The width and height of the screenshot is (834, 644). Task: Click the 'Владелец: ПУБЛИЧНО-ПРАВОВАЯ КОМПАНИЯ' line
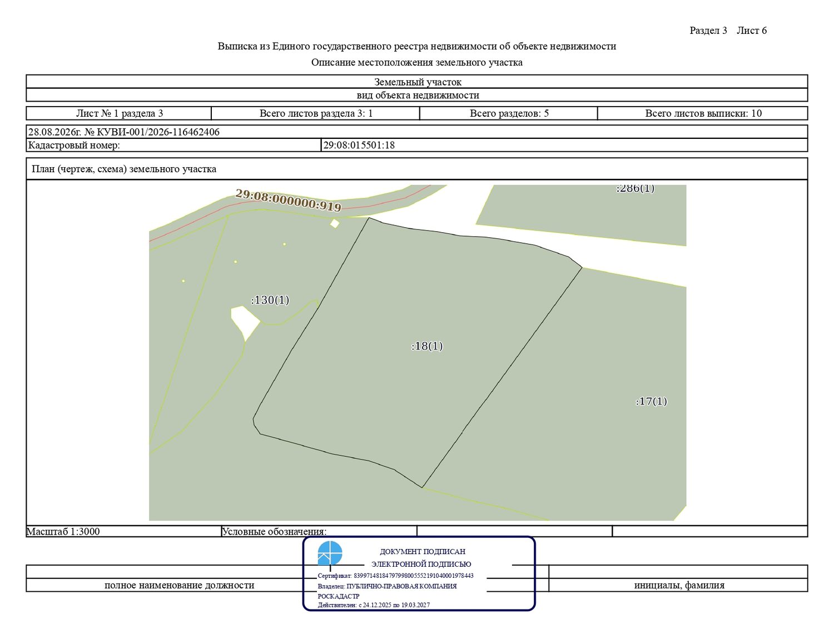pyautogui.click(x=388, y=586)
